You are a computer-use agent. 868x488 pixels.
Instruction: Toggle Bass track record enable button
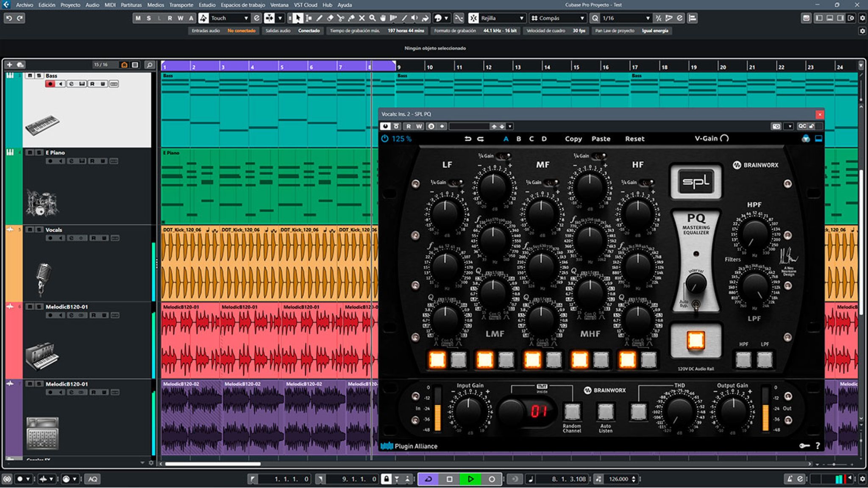click(50, 84)
